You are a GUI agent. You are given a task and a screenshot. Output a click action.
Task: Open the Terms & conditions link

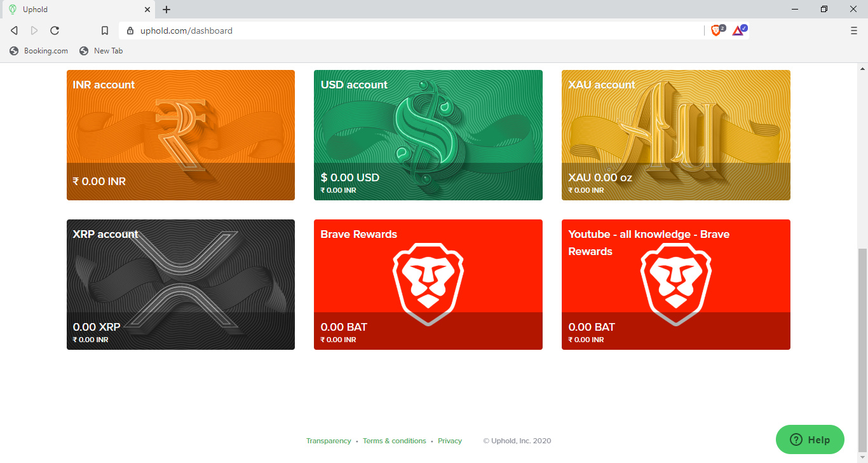395,441
